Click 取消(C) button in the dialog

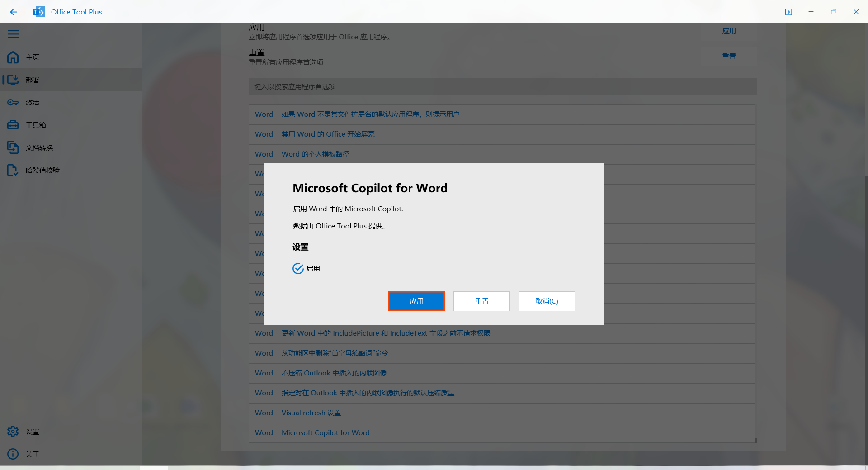pyautogui.click(x=547, y=301)
